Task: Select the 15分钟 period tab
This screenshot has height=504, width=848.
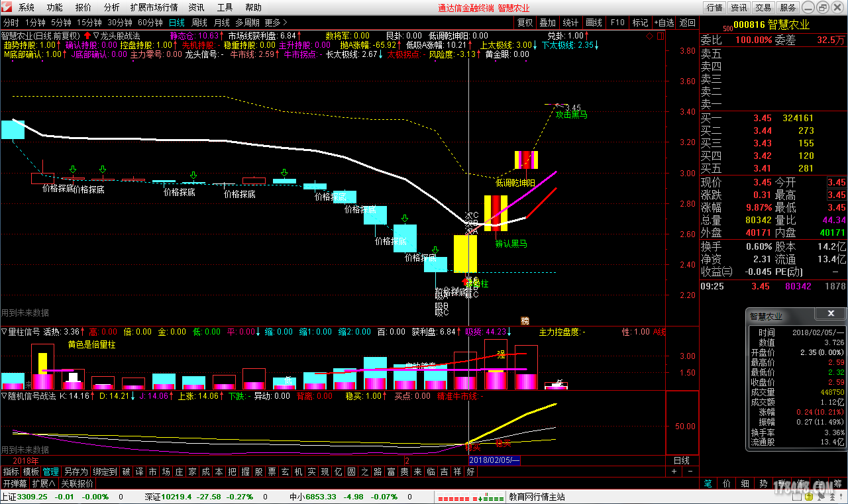Action: [89, 23]
